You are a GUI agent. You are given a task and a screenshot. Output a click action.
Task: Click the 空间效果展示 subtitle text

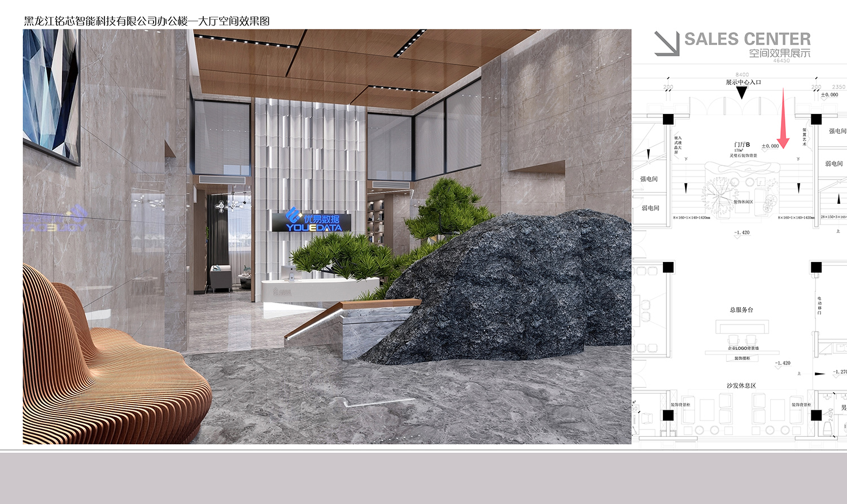(x=779, y=53)
